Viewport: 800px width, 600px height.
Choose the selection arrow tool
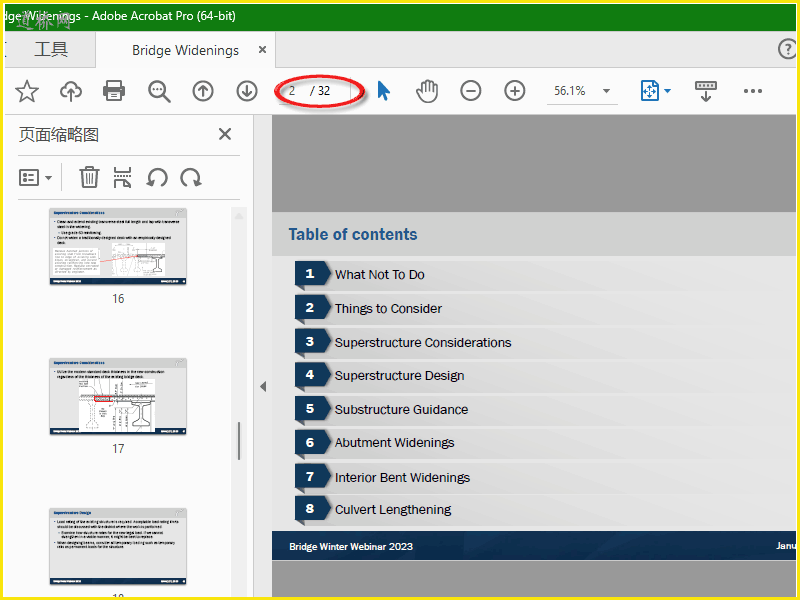pyautogui.click(x=384, y=91)
